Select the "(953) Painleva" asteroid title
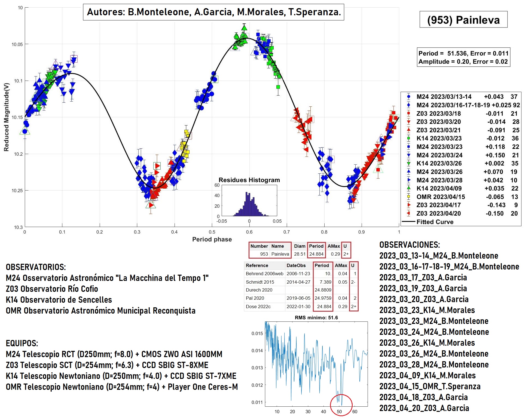Image resolution: width=525 pixels, height=420 pixels. [x=463, y=20]
